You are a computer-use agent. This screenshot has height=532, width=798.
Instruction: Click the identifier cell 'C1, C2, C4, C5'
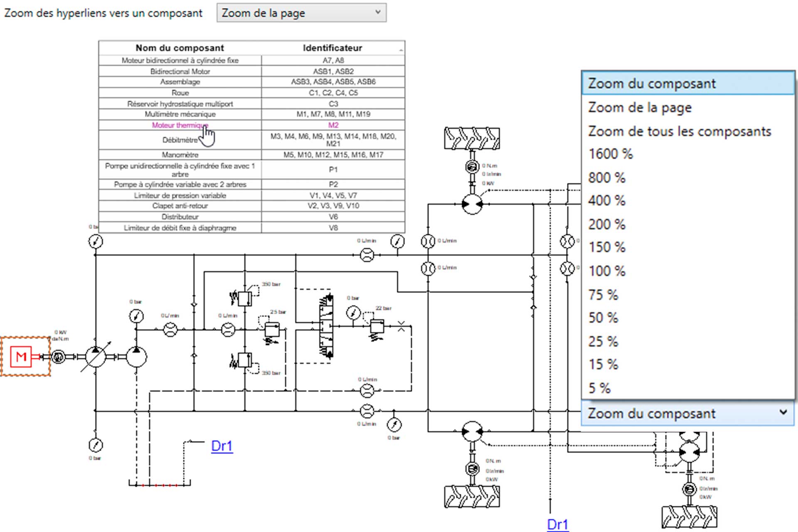pos(333,93)
